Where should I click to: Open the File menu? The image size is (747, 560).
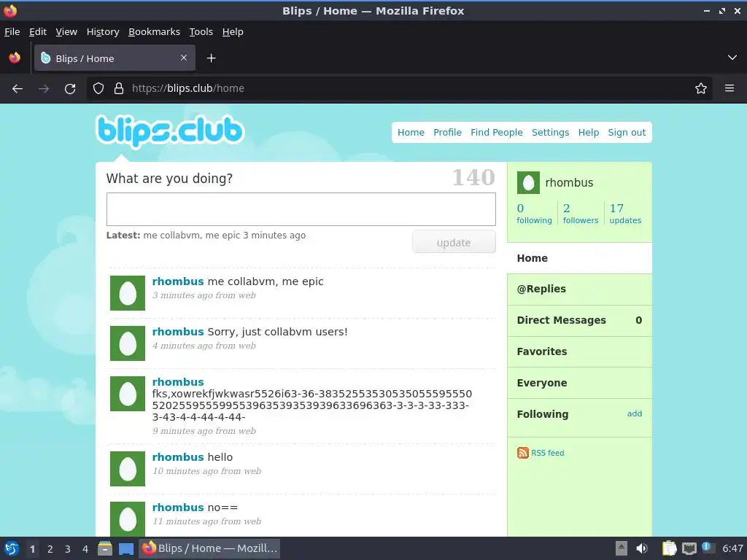[x=12, y=32]
